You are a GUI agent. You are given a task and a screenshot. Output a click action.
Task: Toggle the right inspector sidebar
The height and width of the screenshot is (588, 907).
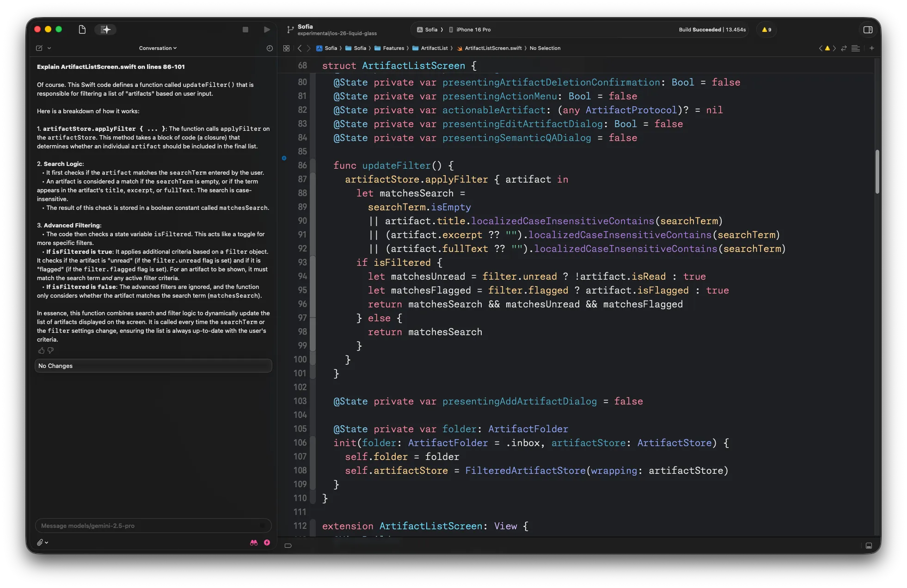pyautogui.click(x=868, y=30)
